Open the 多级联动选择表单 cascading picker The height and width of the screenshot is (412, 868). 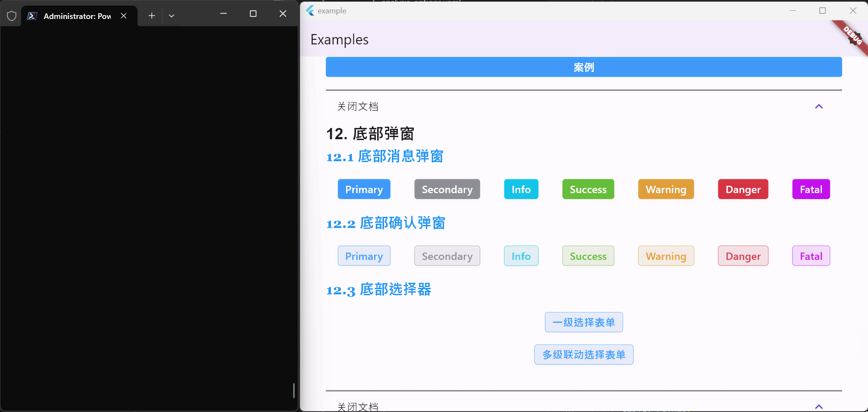pos(584,354)
